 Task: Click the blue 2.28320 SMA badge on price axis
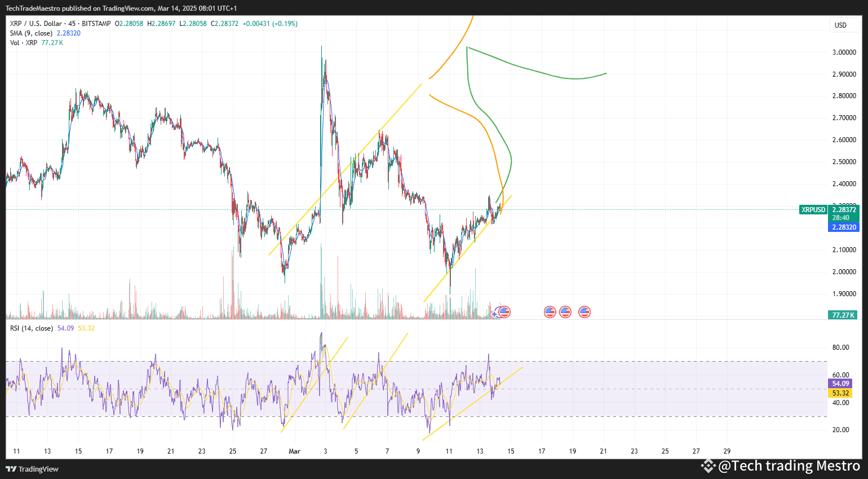(x=844, y=227)
